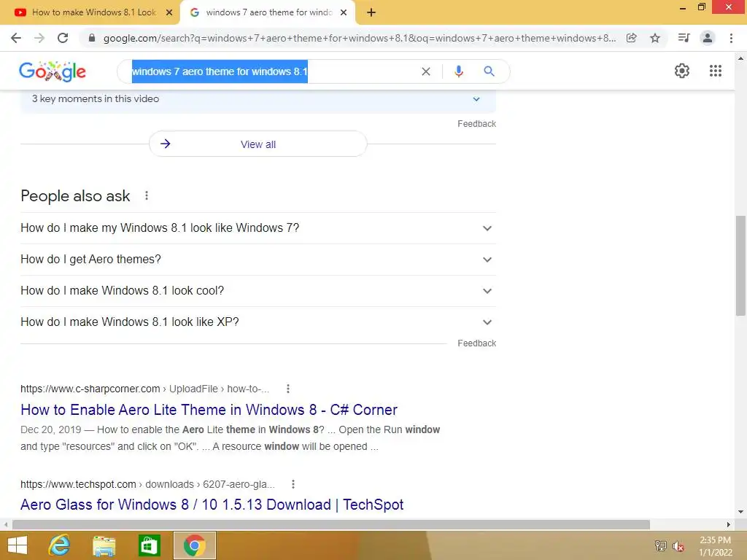Click the Chrome taskbar icon
Screen dimensions: 747x560
point(194,545)
